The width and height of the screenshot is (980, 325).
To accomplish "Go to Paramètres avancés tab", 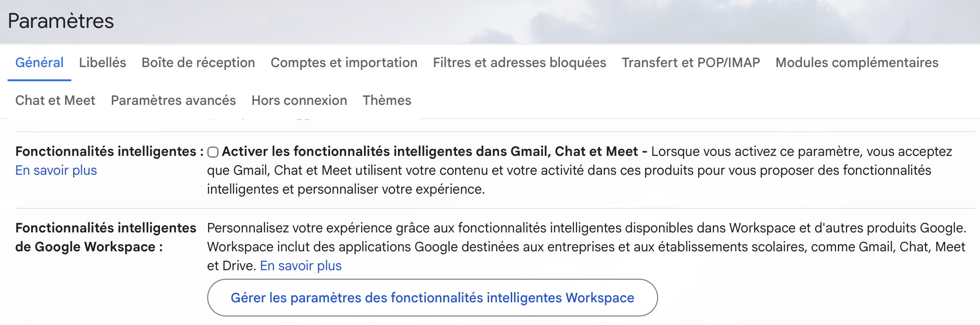I will tap(173, 100).
